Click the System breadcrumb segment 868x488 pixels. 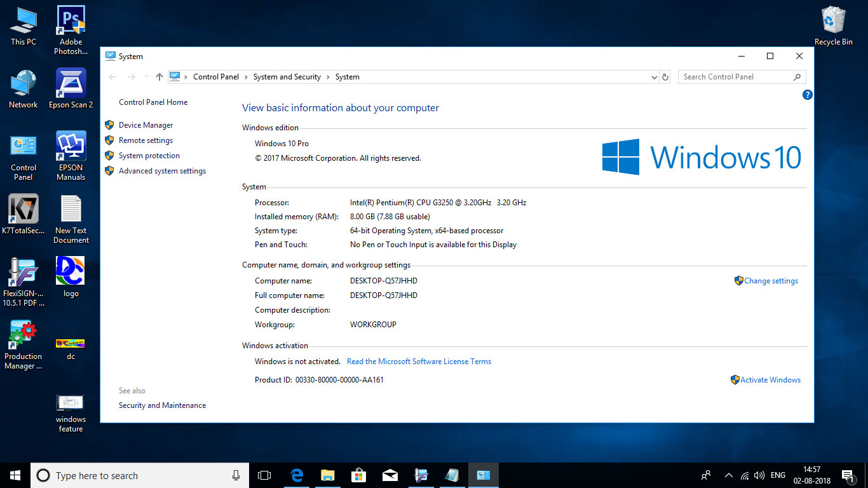(x=347, y=77)
